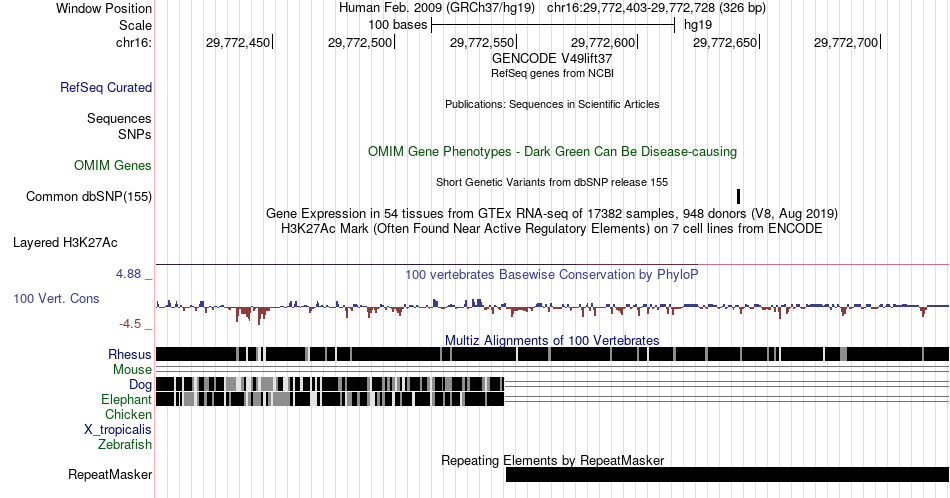Open the OMIM Genes track label
950x498 pixels.
(x=113, y=165)
